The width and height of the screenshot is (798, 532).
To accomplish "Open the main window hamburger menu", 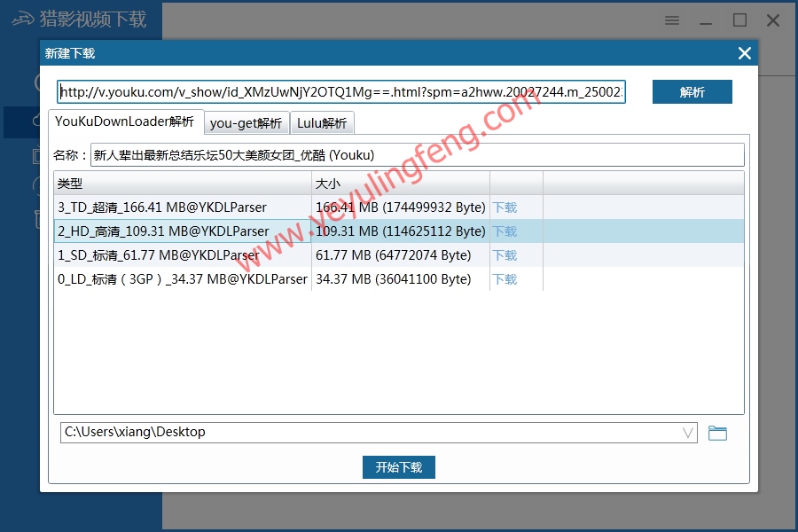I will tap(672, 20).
